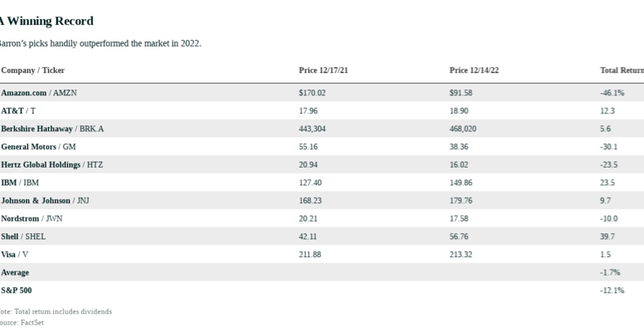Click the General Motors / GM entry
The height and width of the screenshot is (332, 644).
38,147
